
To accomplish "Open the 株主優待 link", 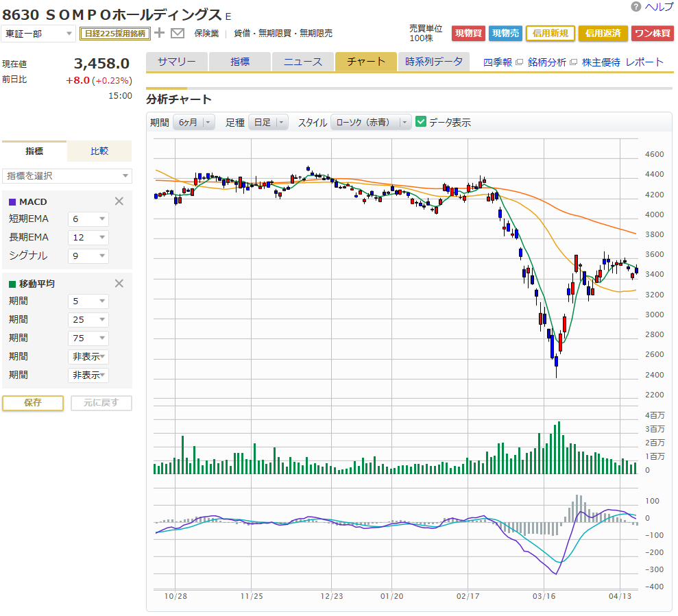I will coord(601,62).
